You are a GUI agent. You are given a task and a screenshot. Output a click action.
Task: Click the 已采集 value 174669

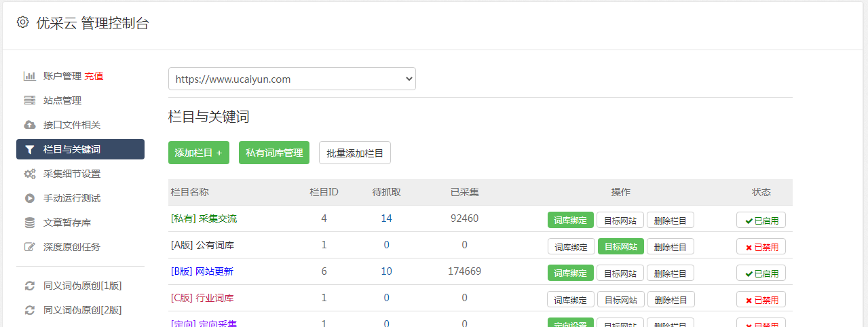[464, 271]
